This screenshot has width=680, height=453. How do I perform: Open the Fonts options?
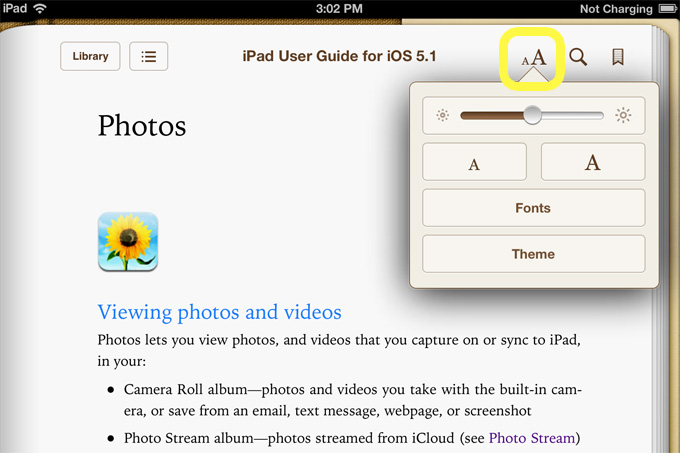pyautogui.click(x=533, y=208)
